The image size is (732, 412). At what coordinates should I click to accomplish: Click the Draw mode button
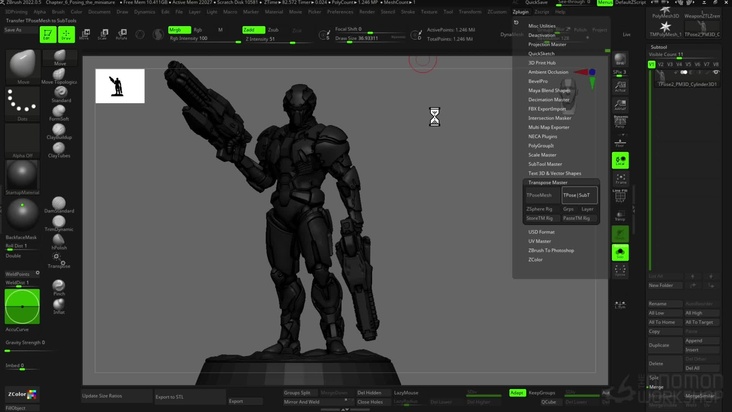point(66,34)
